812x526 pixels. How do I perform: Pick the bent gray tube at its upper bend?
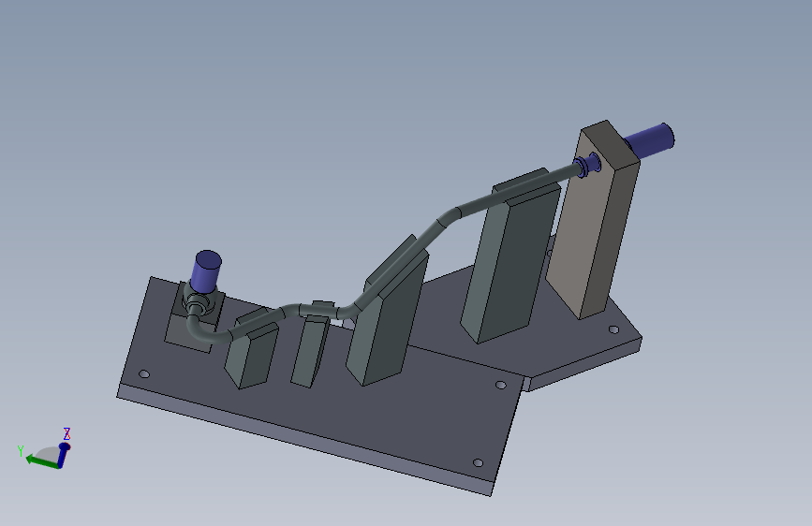(x=447, y=216)
